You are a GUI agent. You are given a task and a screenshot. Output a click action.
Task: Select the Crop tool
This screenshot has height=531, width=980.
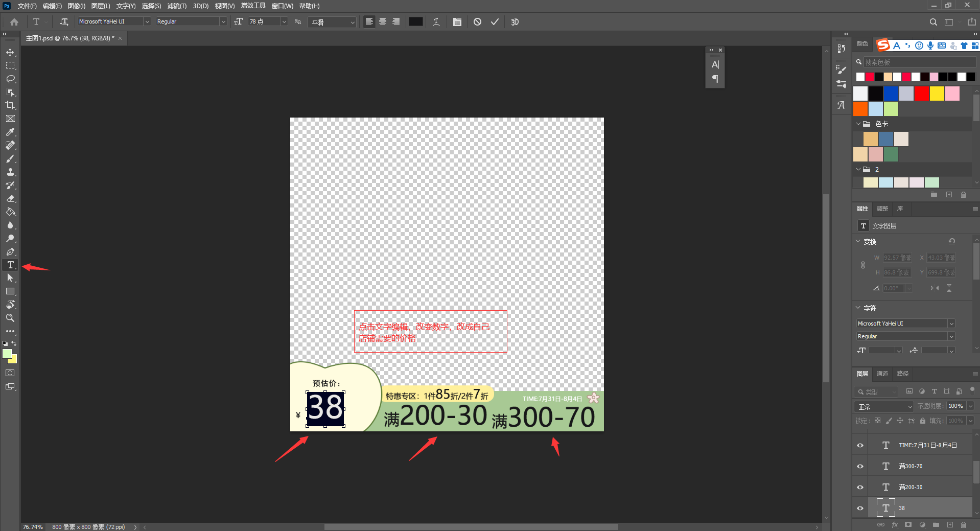coord(10,105)
